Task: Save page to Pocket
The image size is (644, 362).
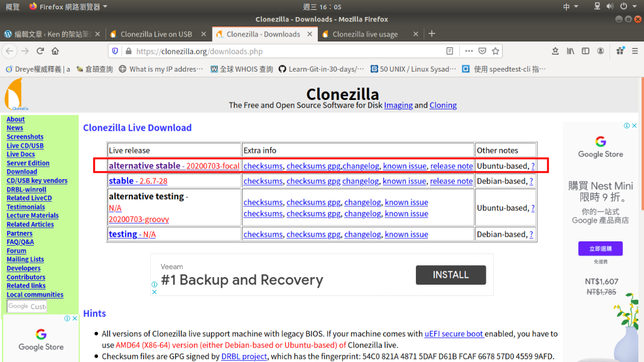Action: pos(482,51)
